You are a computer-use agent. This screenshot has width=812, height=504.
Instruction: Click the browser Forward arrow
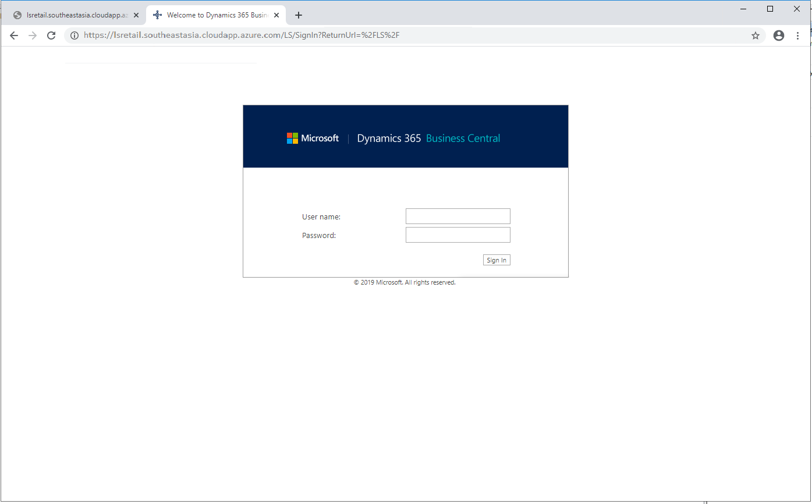[33, 36]
